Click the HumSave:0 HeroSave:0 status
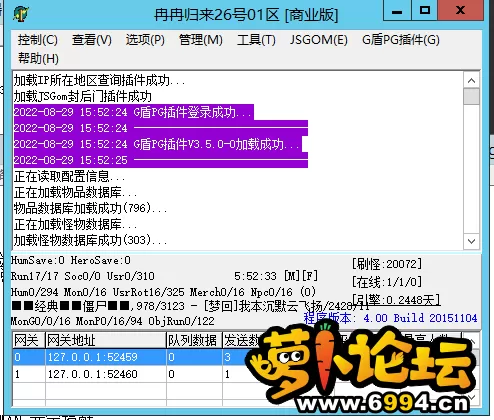The height and width of the screenshot is (420, 494). coord(71,260)
